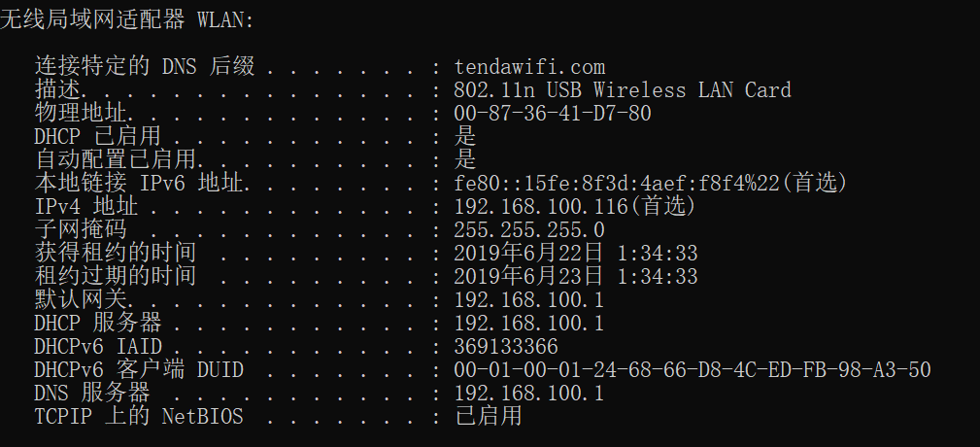This screenshot has width=980, height=447.
Task: Click the DHCPv6 IAID value 369133366
Action: pyautogui.click(x=506, y=347)
